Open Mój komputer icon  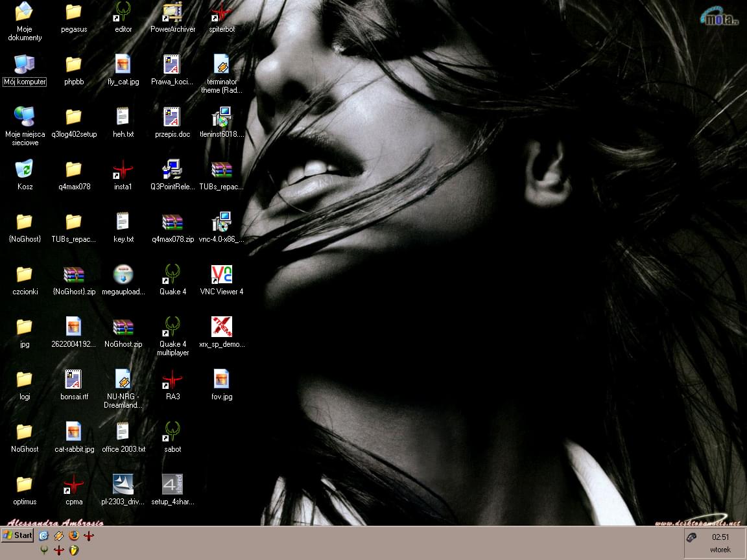(x=25, y=65)
